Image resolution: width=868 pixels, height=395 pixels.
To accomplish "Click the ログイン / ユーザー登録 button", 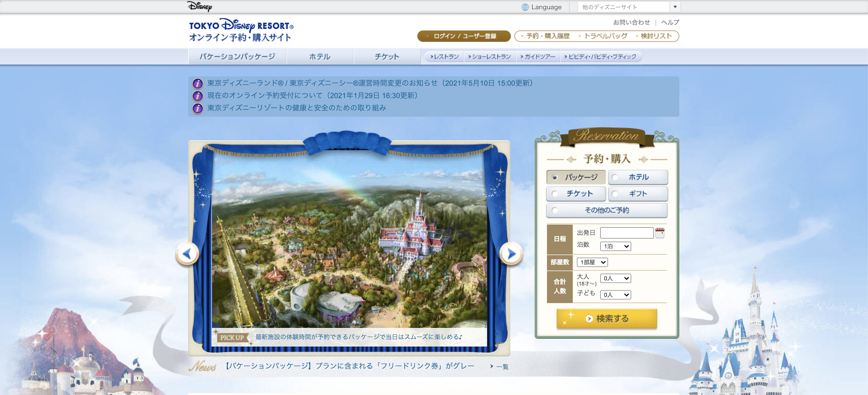I will coord(464,36).
